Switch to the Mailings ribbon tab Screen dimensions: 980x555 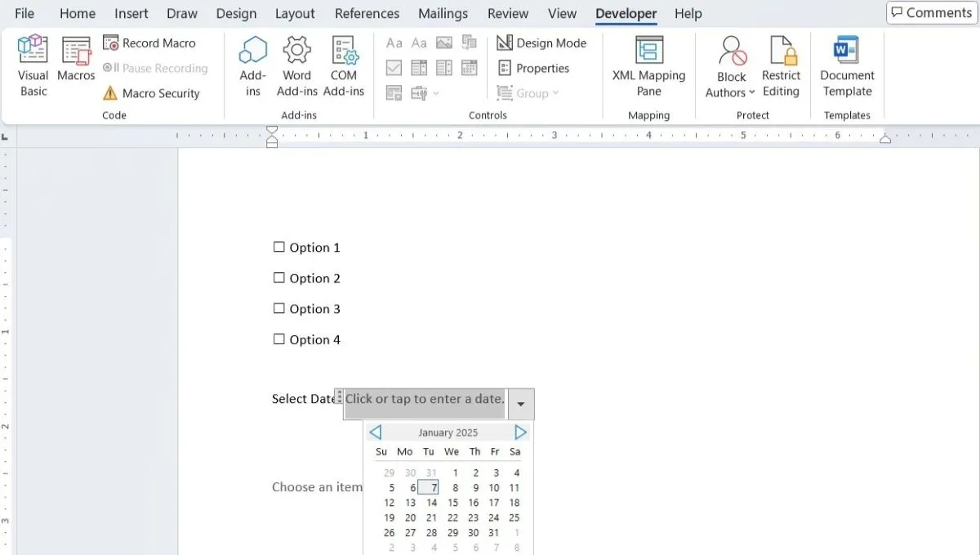(443, 13)
